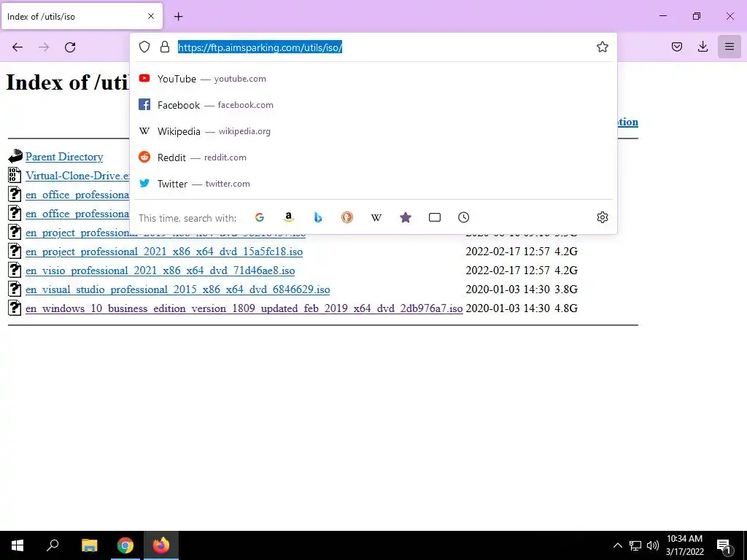The image size is (747, 560).
Task: Open Windows Start menu
Action: tap(18, 545)
